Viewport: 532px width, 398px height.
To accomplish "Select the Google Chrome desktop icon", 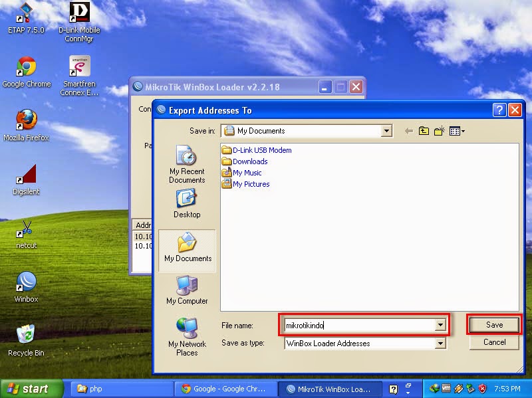I will tap(26, 72).
